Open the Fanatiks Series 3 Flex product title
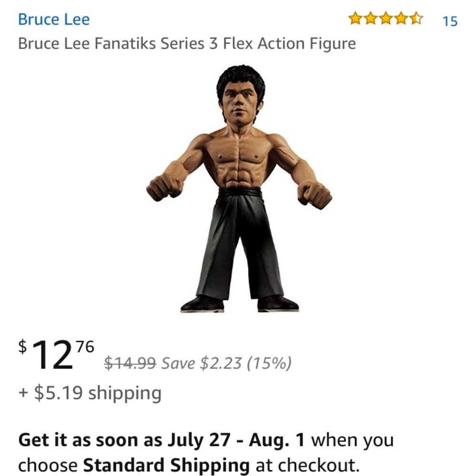Screen dimensions: 476x476 coord(187,44)
